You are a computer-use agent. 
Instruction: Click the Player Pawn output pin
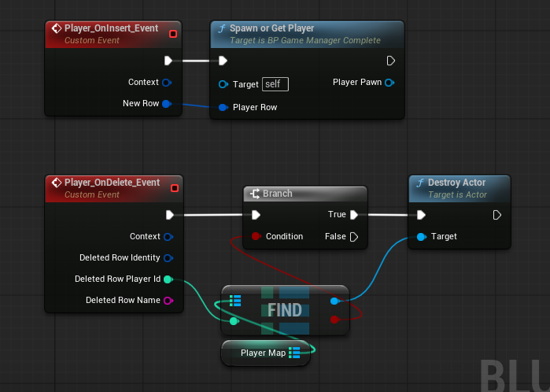pyautogui.click(x=389, y=82)
